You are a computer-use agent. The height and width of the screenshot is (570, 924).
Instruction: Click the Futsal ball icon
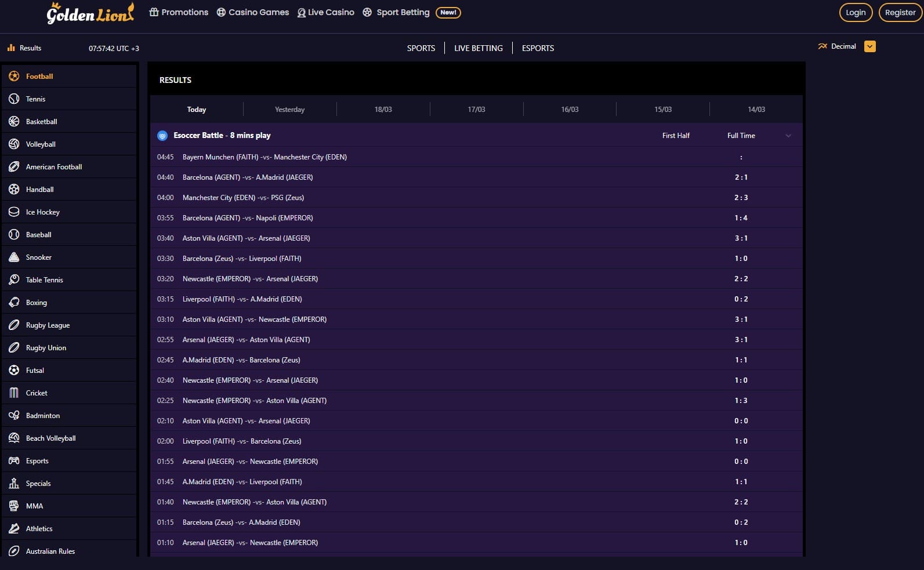point(14,370)
